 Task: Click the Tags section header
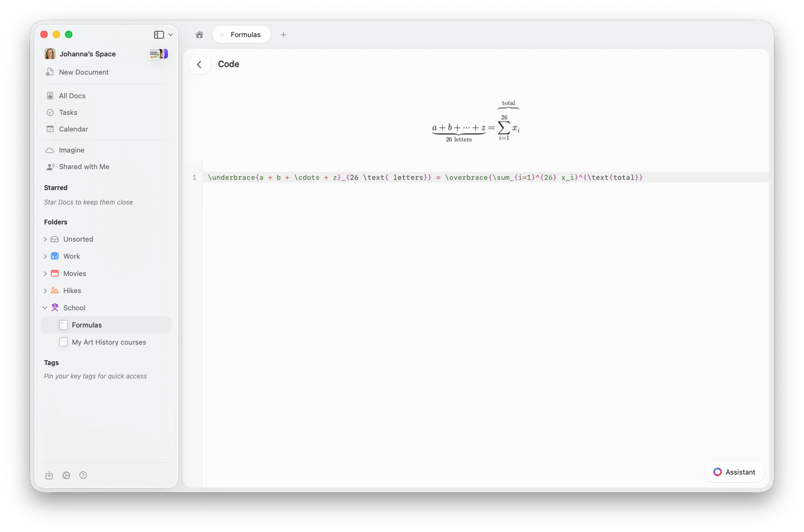(52, 363)
